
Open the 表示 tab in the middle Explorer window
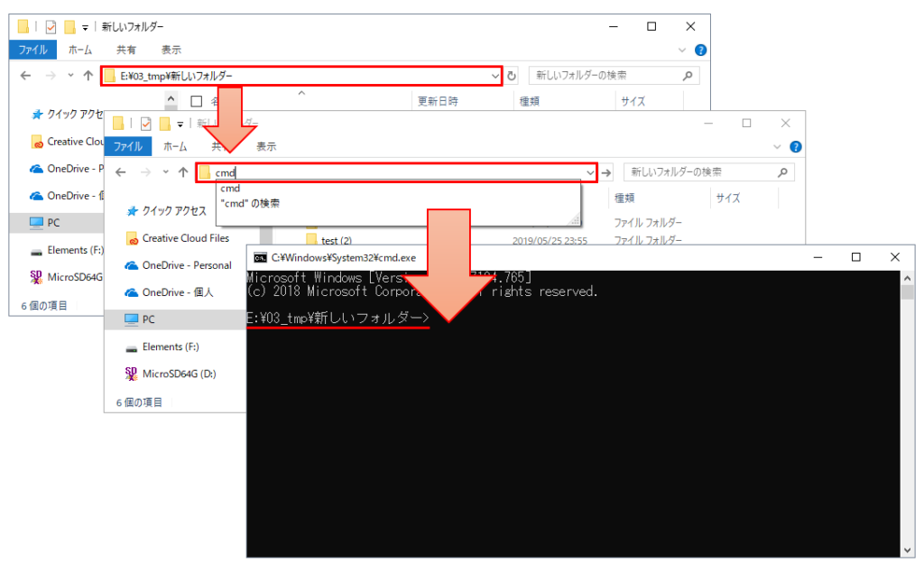tap(266, 147)
